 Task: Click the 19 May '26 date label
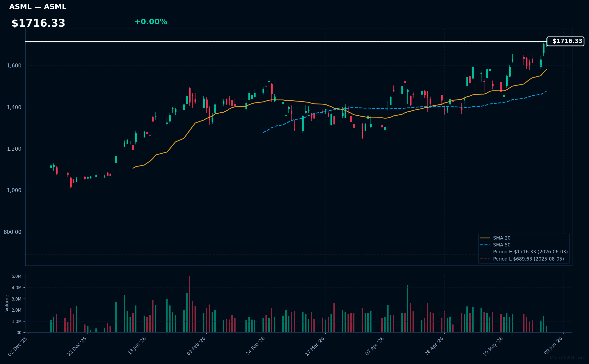click(x=493, y=346)
